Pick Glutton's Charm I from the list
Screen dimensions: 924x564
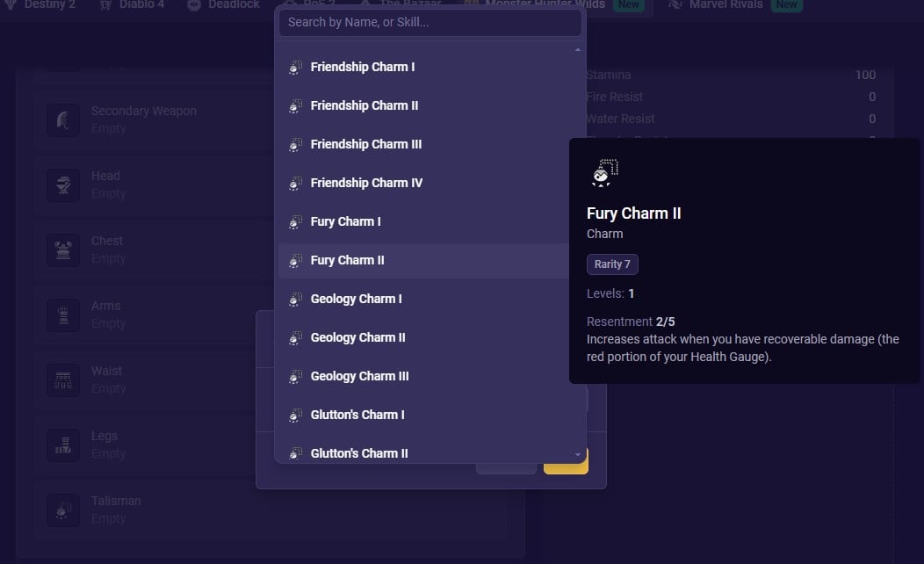(357, 415)
